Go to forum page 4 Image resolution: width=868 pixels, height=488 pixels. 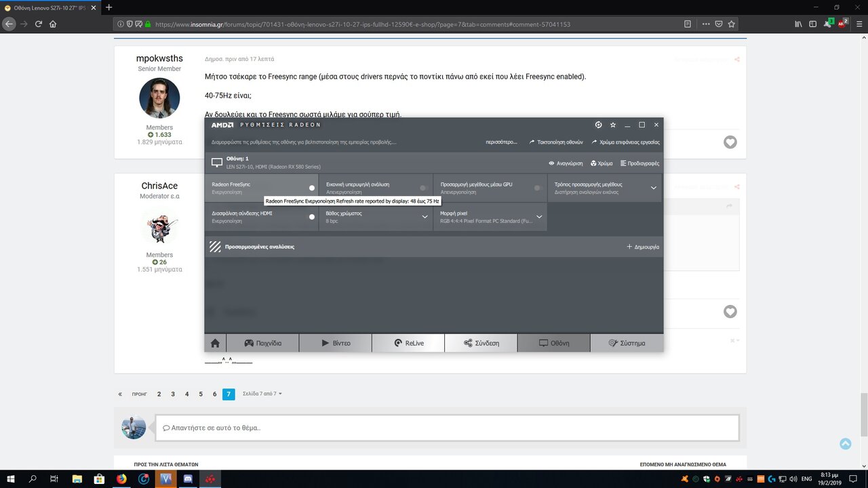click(x=187, y=394)
